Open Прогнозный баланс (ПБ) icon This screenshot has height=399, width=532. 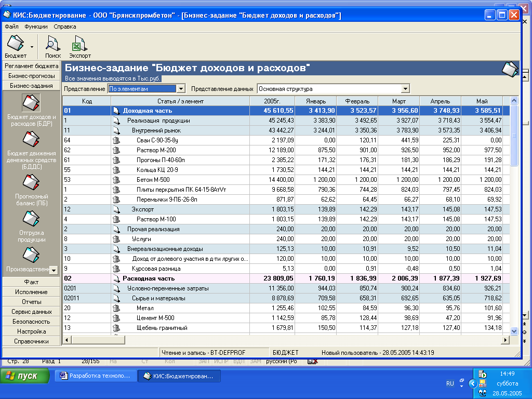tap(31, 183)
